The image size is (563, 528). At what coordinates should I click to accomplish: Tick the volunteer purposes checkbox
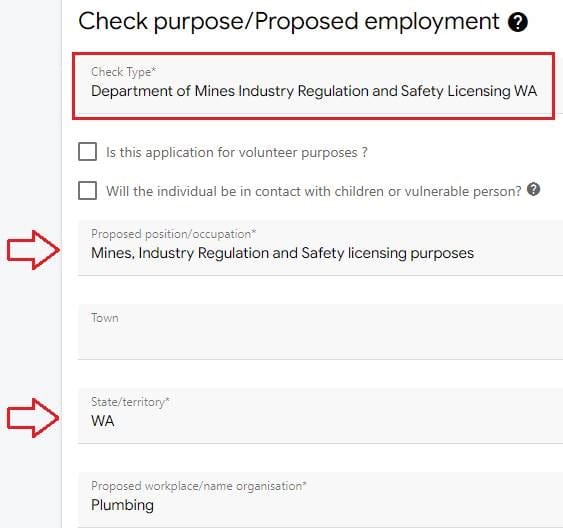coord(87,151)
